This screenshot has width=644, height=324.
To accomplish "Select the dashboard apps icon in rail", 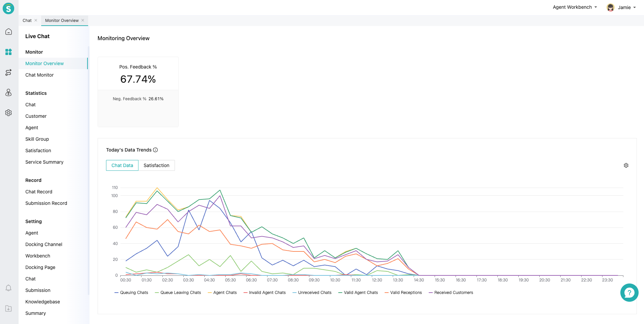I will 9,52.
